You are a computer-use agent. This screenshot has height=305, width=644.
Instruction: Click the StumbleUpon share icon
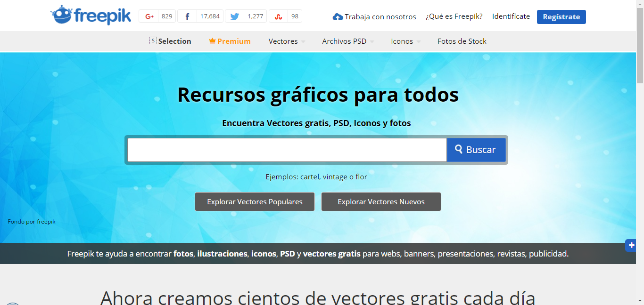coord(278,16)
